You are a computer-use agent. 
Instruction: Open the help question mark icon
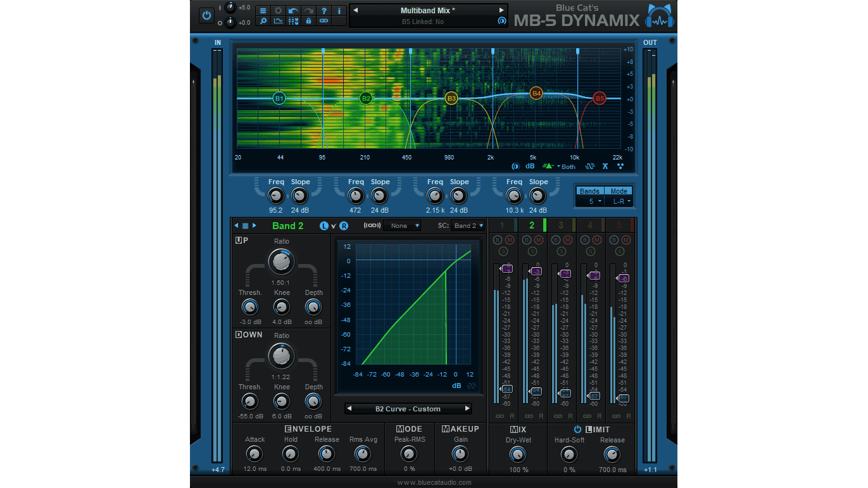(x=324, y=11)
